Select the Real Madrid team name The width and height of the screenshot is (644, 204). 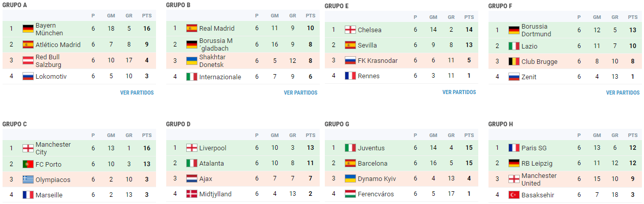[217, 28]
